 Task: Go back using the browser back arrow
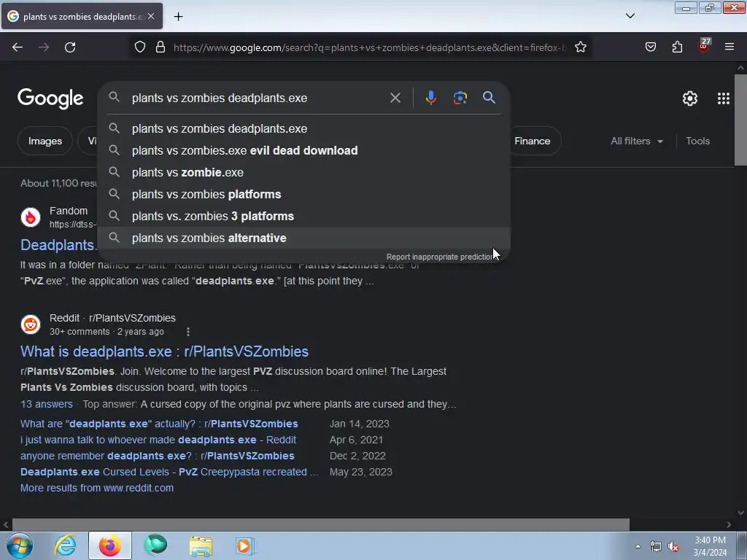pyautogui.click(x=18, y=47)
